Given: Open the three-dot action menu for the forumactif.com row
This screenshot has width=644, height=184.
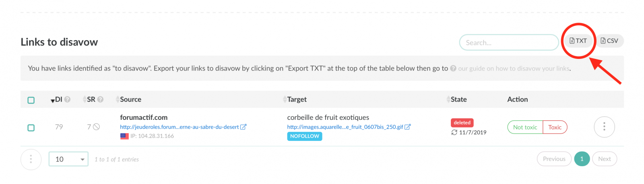Looking at the screenshot, I should click(604, 127).
